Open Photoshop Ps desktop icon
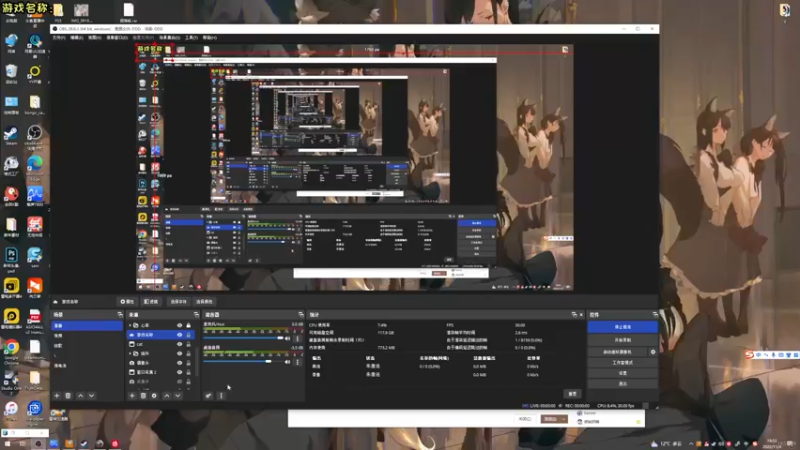This screenshot has height=450, width=800. 11,259
